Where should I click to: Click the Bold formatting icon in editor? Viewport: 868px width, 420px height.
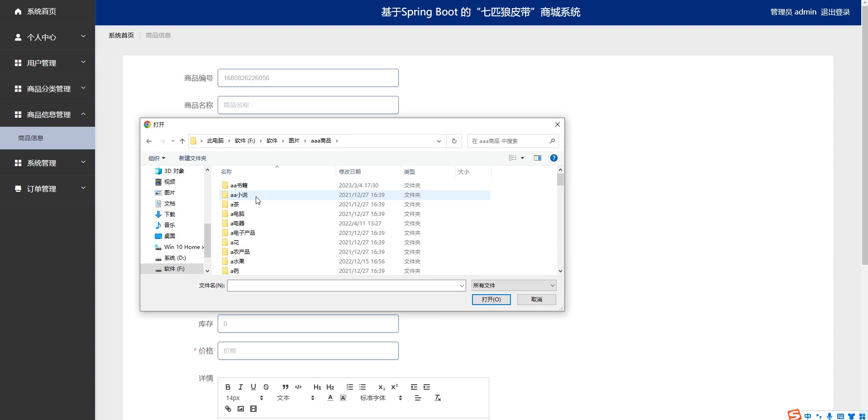click(228, 387)
